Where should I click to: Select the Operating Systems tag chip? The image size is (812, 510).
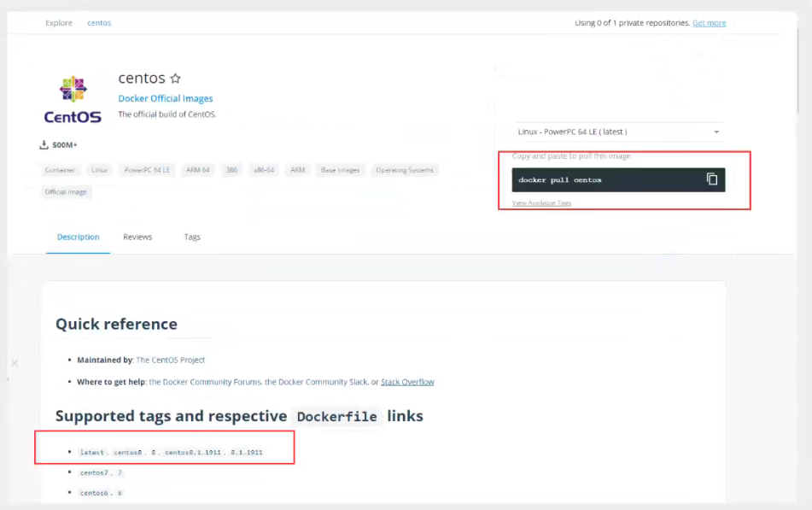tap(405, 170)
